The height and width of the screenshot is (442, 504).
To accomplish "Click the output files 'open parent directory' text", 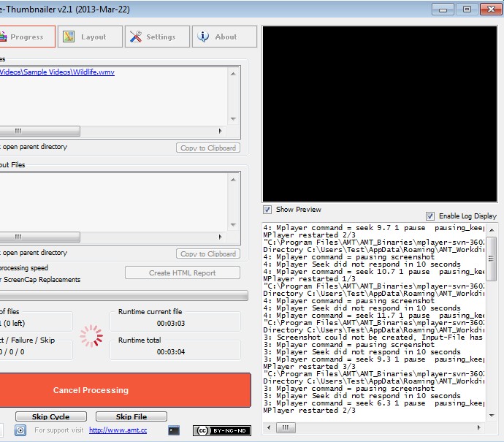I will (34, 253).
